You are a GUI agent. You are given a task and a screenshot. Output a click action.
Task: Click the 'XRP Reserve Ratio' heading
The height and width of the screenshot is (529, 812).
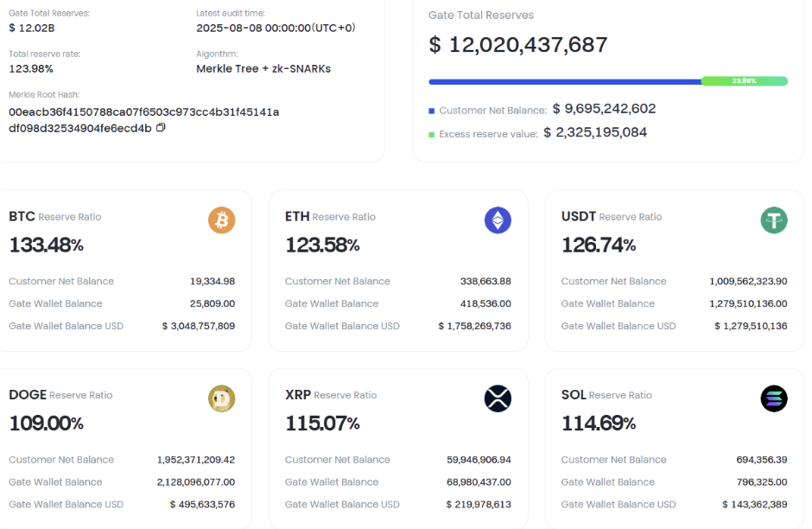click(331, 395)
